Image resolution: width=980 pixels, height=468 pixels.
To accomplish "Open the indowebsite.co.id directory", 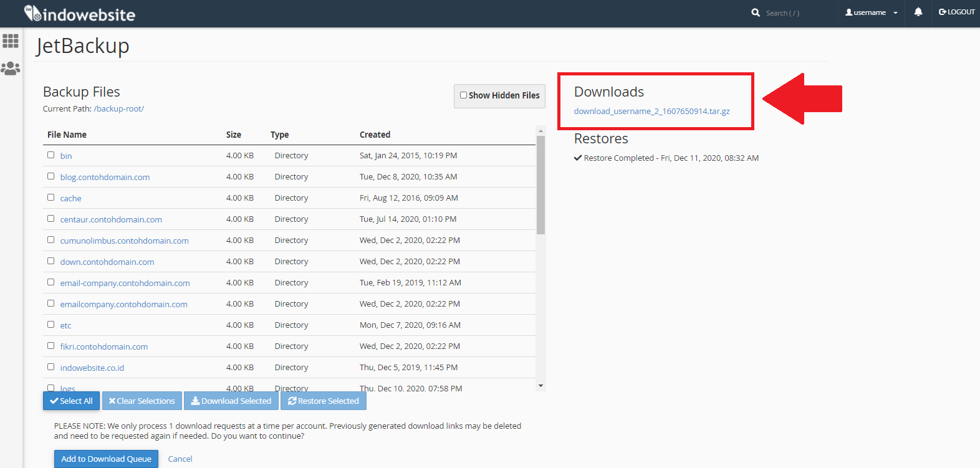I will [92, 368].
